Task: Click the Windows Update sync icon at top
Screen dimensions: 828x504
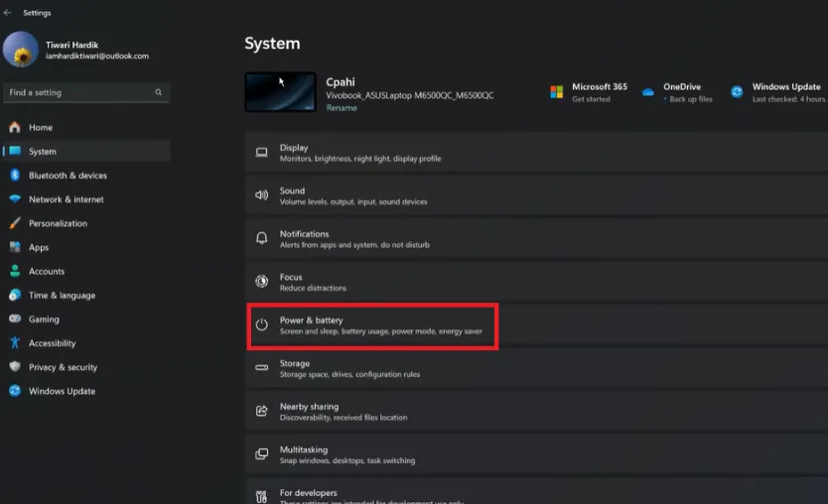Action: [737, 92]
